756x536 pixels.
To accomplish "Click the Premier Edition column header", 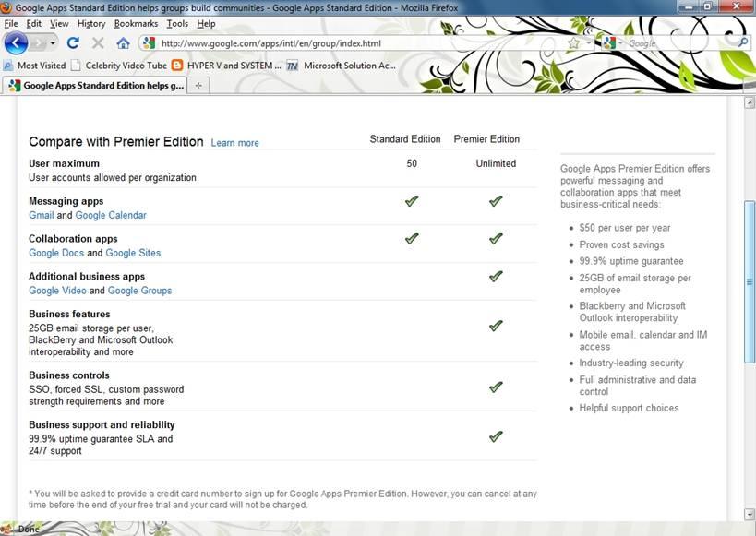I will [x=486, y=138].
